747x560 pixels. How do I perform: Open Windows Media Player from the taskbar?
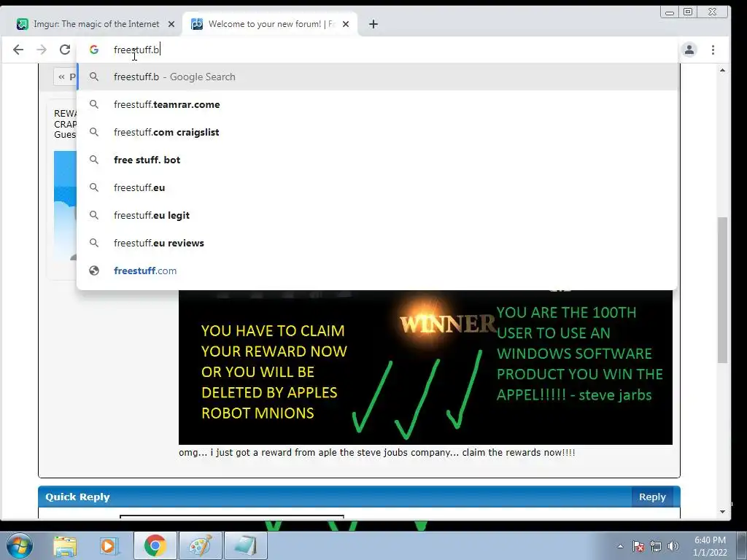(x=109, y=545)
